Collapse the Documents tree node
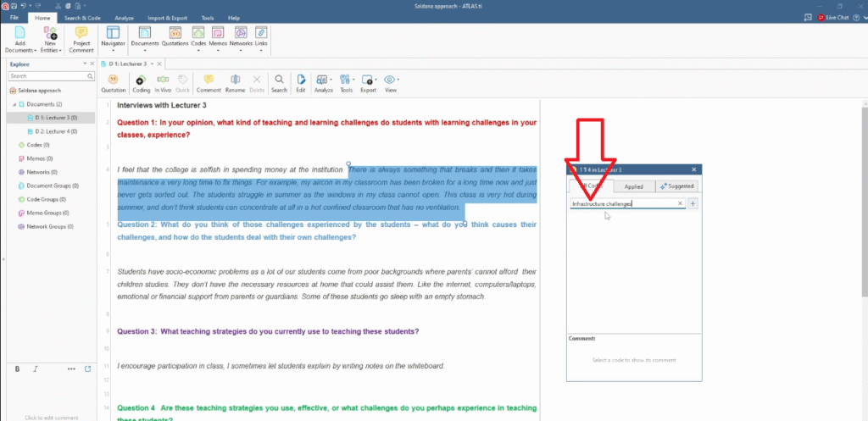 14,104
